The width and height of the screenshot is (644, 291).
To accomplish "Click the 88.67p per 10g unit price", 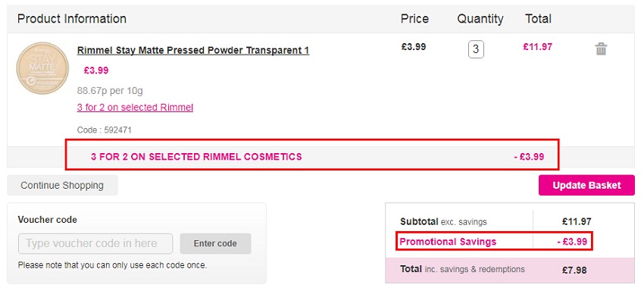I will click(110, 90).
